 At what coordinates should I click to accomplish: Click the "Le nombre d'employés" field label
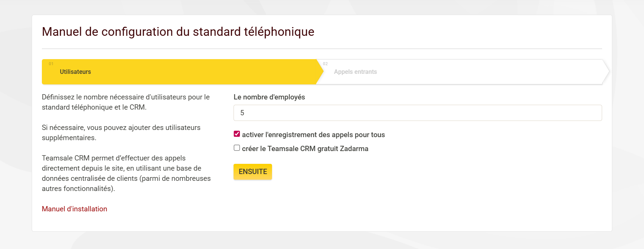(269, 97)
